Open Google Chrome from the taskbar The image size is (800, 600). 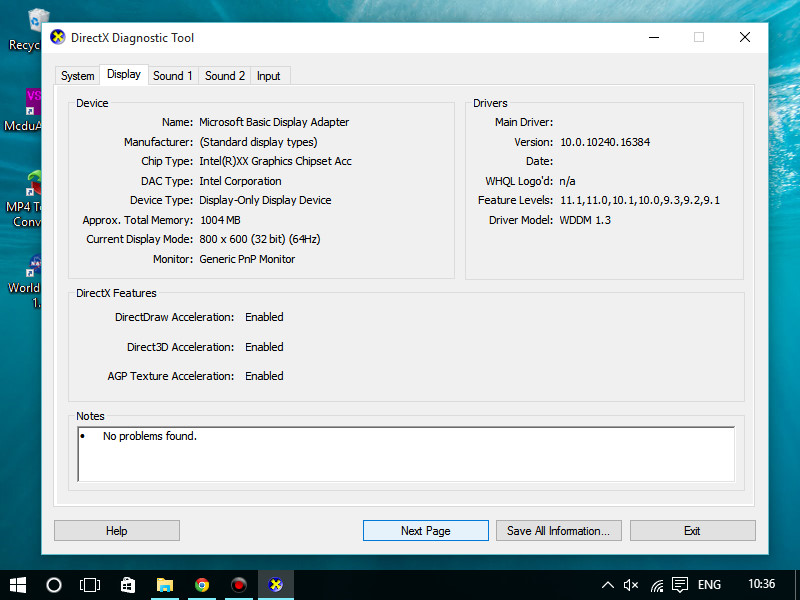click(x=202, y=585)
